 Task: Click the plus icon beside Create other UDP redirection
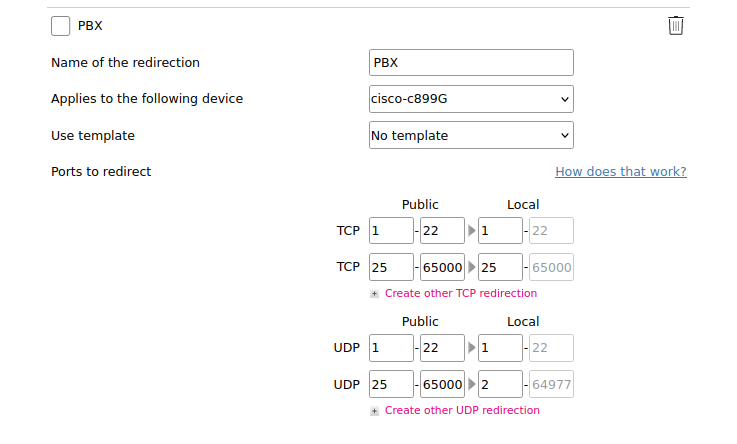374,411
